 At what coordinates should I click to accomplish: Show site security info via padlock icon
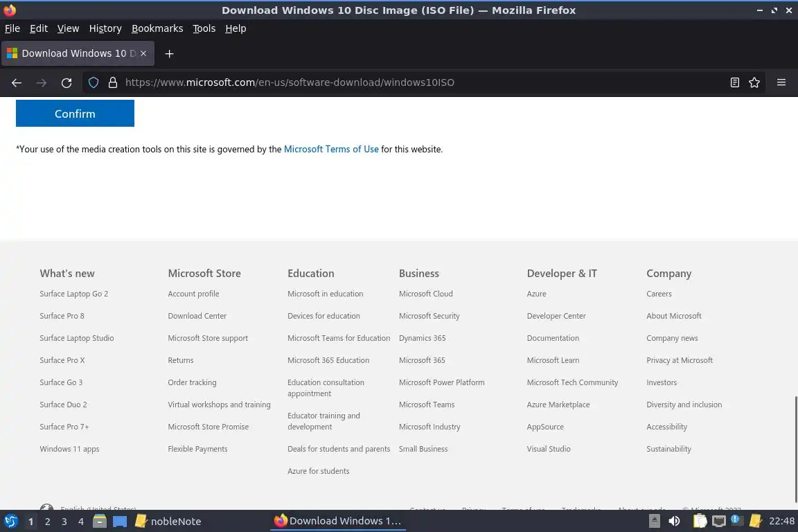point(113,82)
